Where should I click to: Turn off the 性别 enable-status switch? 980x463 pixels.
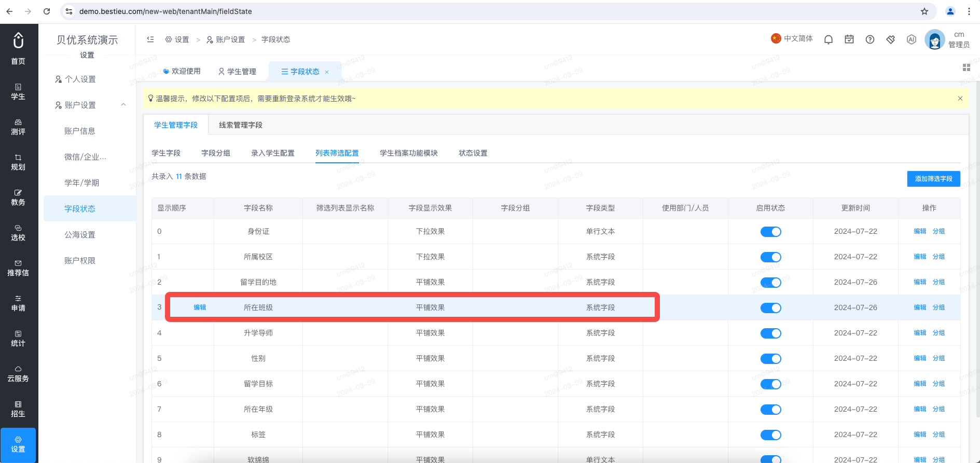pos(770,359)
